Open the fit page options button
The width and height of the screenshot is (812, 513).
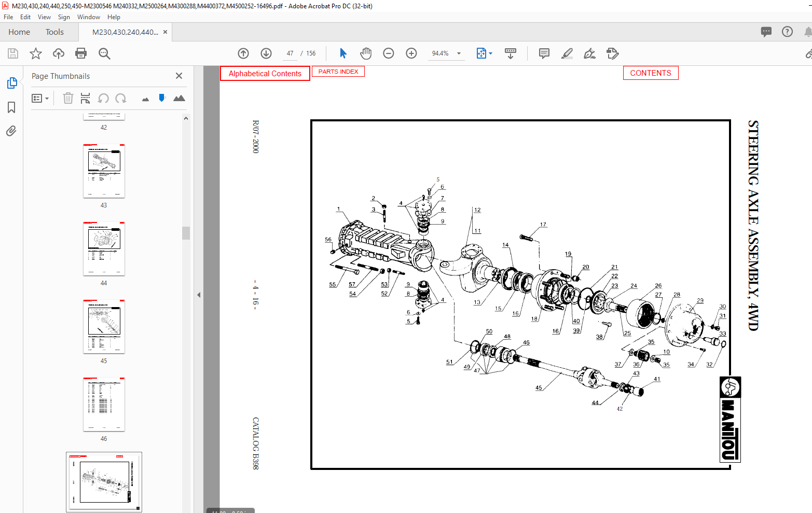pyautogui.click(x=484, y=53)
